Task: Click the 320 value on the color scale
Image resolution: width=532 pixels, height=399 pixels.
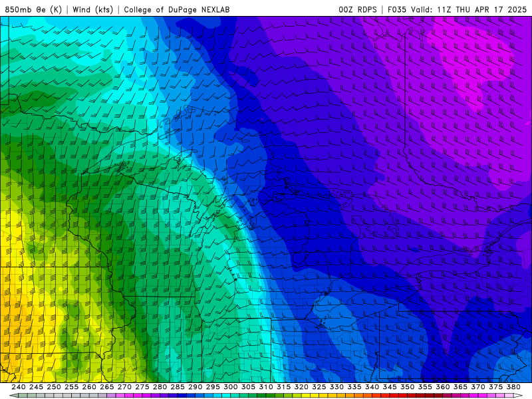Action: [x=301, y=387]
